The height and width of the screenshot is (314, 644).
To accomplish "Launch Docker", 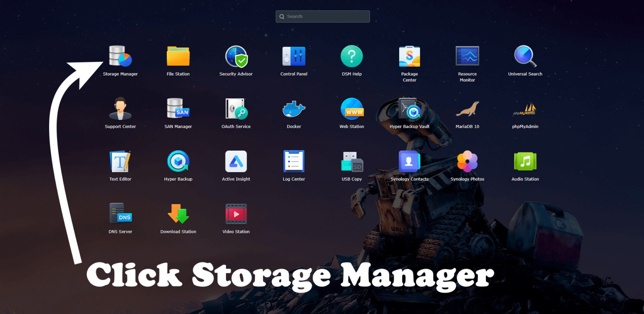I will 293,108.
